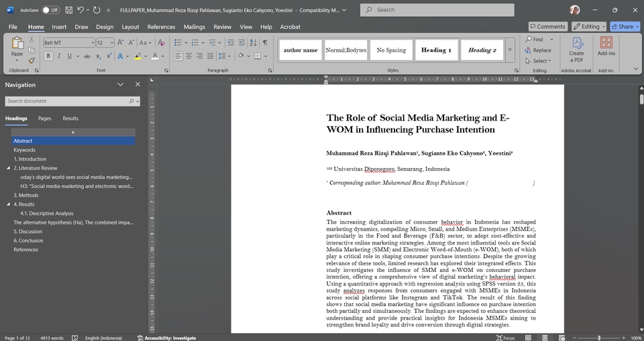Open the Layout tab
This screenshot has height=341, width=644.
130,27
